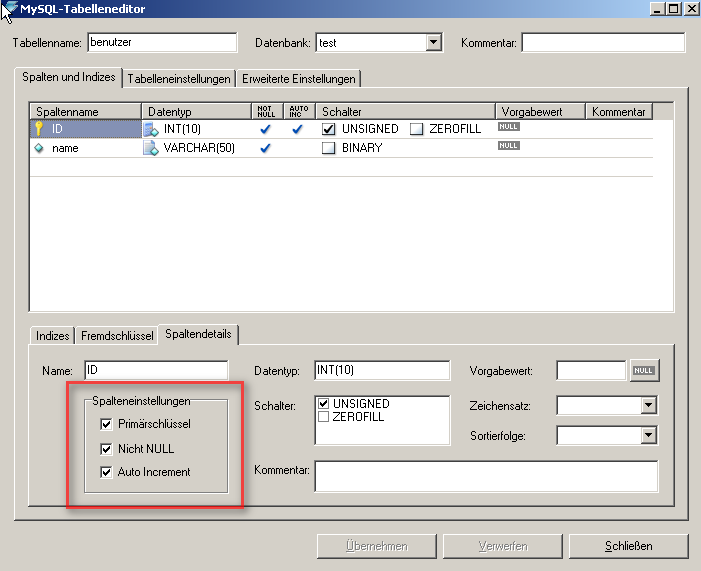Click the Datentyp field in Spaltendetails
The image size is (701, 571).
(x=382, y=370)
